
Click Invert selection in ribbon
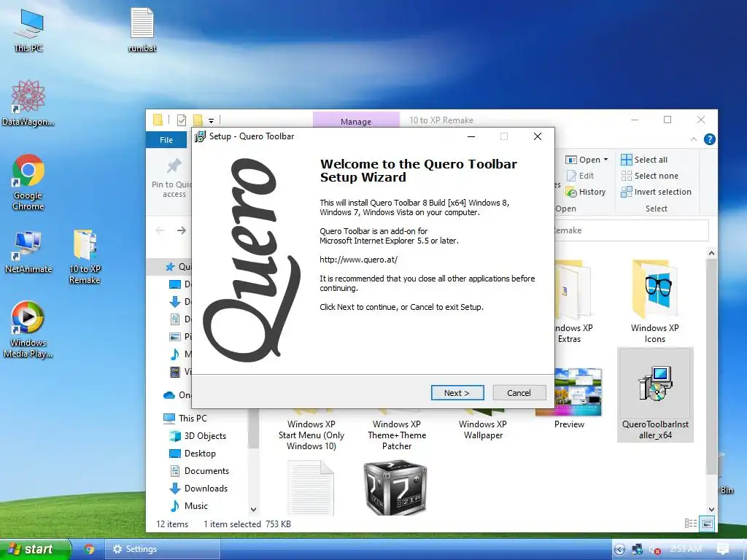pyautogui.click(x=656, y=192)
